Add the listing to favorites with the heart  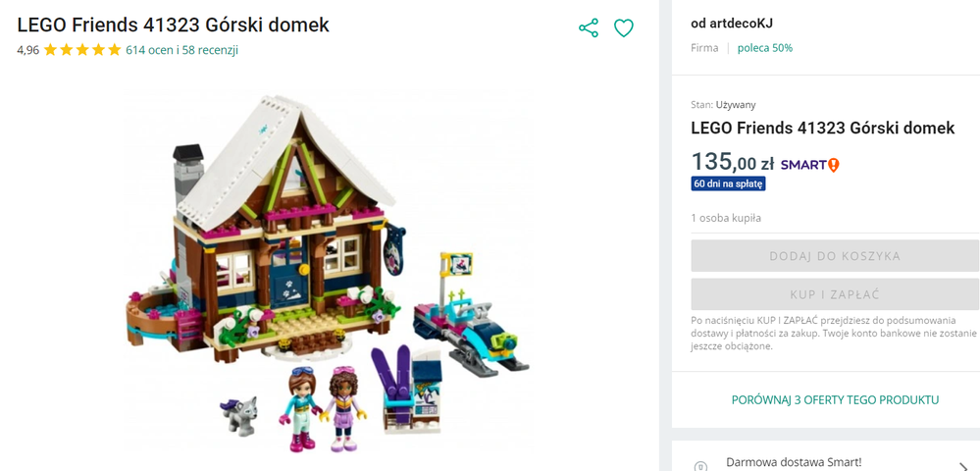(624, 27)
